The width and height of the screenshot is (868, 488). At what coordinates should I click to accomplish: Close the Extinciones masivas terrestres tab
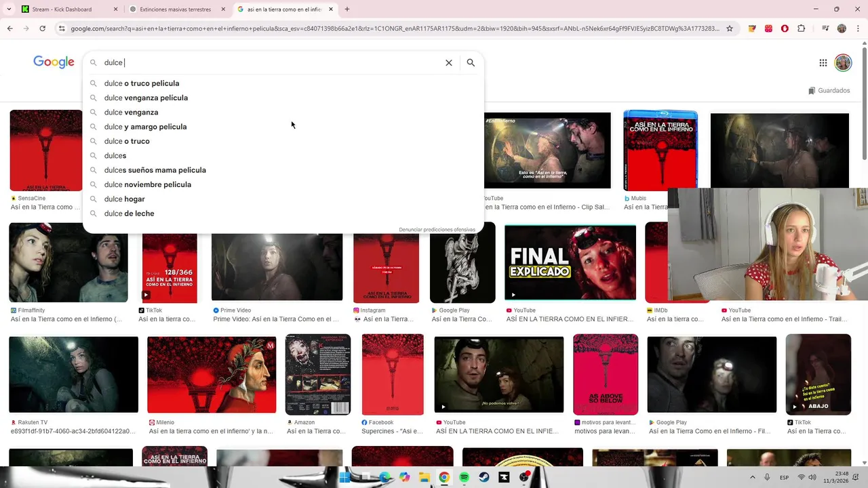pos(223,9)
